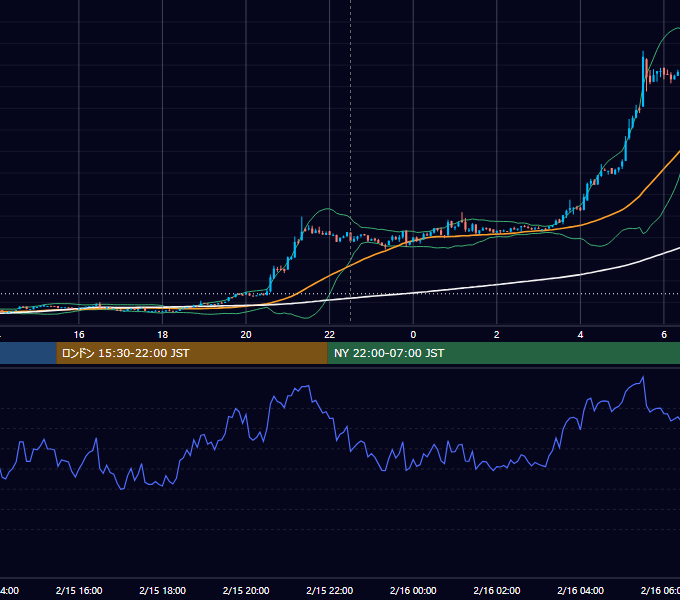Click the 4 hour label on the price chart axis
Image resolution: width=680 pixels, height=600 pixels.
pyautogui.click(x=580, y=335)
